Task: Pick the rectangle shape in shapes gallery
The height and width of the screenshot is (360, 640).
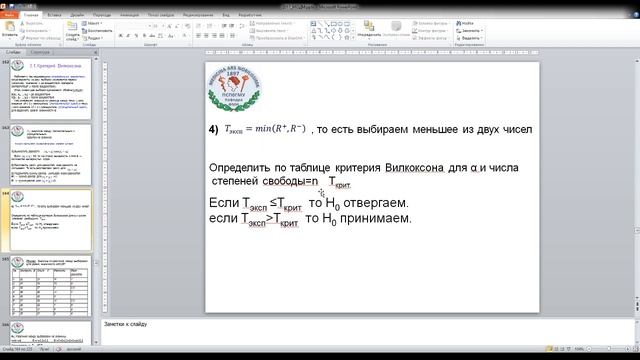Action: pos(333,24)
